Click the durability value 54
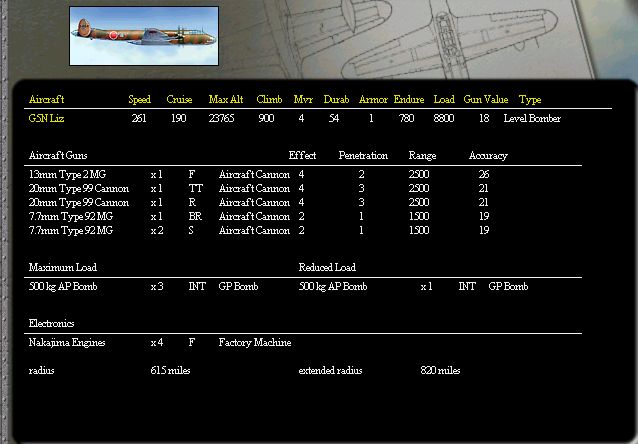The image size is (638, 444). point(334,118)
